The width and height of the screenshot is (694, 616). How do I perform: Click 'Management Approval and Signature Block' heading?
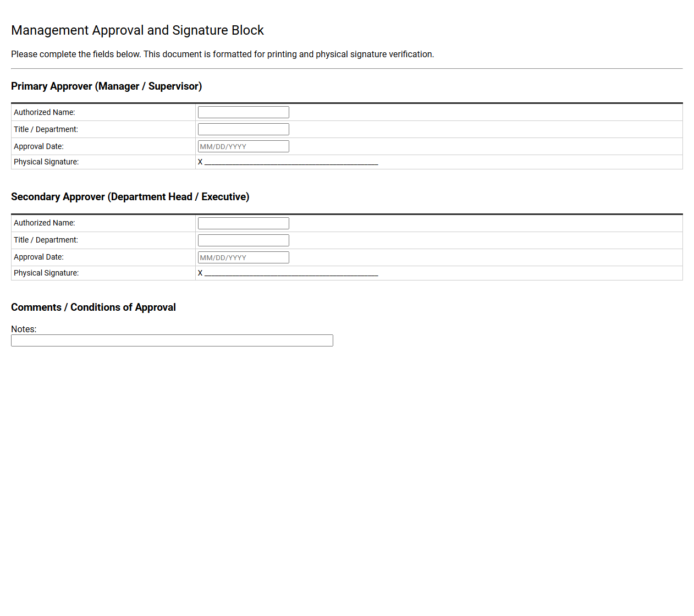point(137,30)
